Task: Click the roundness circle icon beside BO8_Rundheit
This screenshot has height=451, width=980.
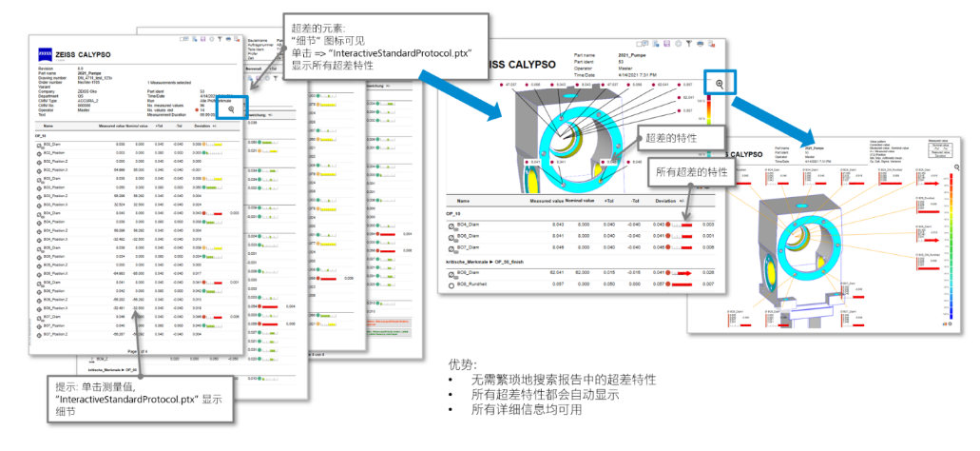Action: 452,285
